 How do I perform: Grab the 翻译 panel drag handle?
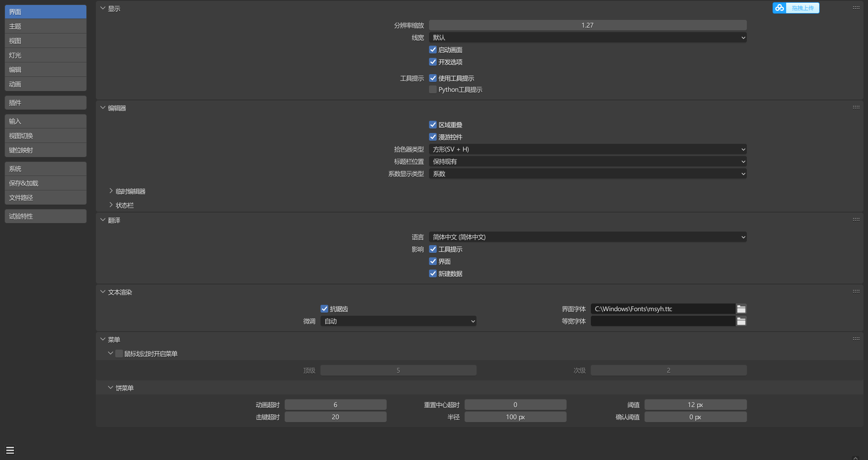pos(856,219)
